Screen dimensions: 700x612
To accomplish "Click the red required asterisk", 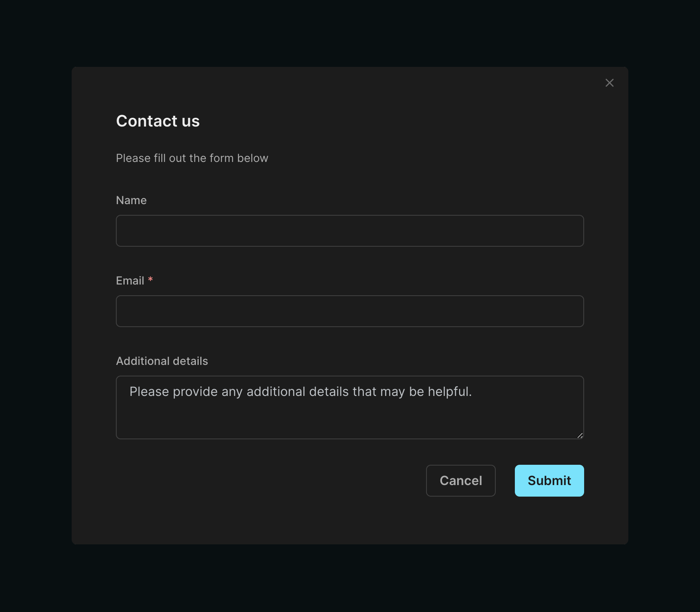I will click(151, 279).
